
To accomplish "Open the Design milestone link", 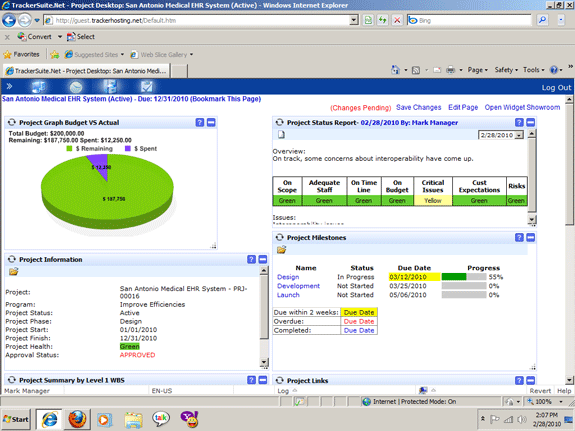I will click(x=288, y=277).
